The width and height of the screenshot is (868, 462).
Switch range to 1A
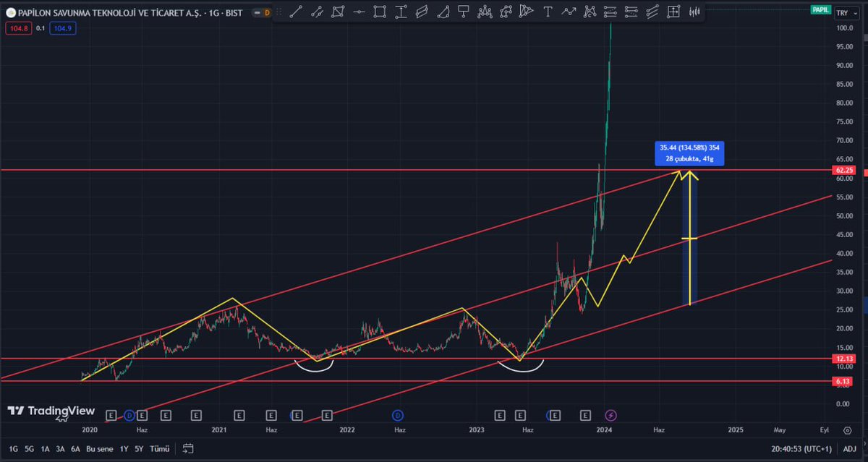click(45, 449)
